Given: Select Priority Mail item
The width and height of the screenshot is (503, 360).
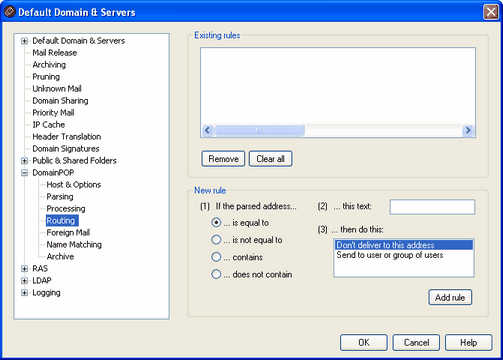Looking at the screenshot, I should click(53, 113).
